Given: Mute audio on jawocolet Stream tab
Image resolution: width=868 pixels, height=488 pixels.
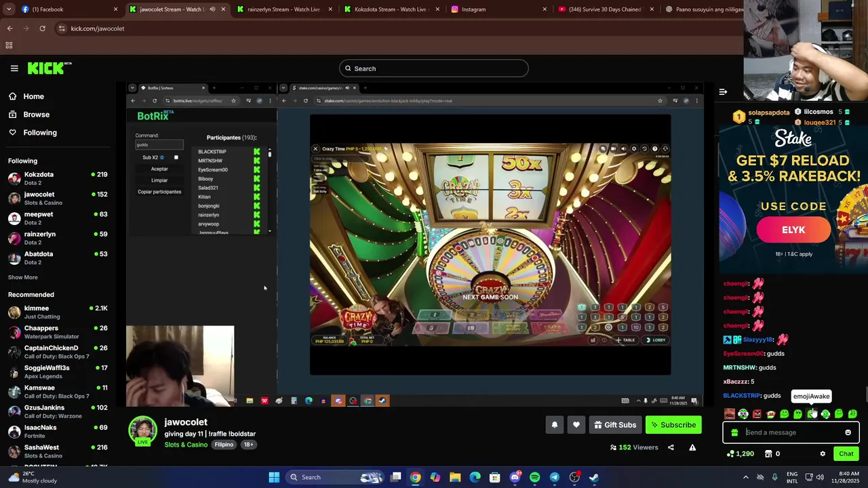Looking at the screenshot, I should (x=212, y=9).
